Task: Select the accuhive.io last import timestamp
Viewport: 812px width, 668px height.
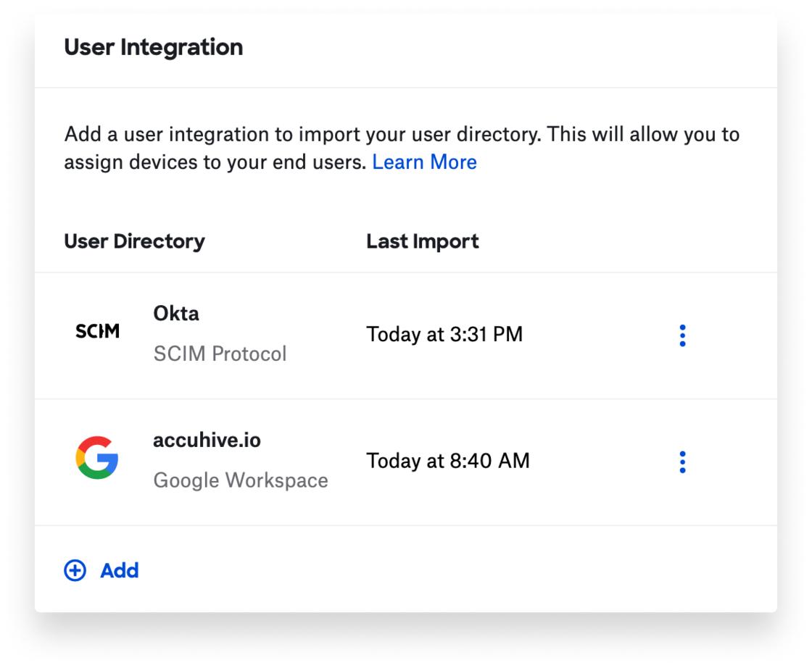Action: (x=447, y=461)
